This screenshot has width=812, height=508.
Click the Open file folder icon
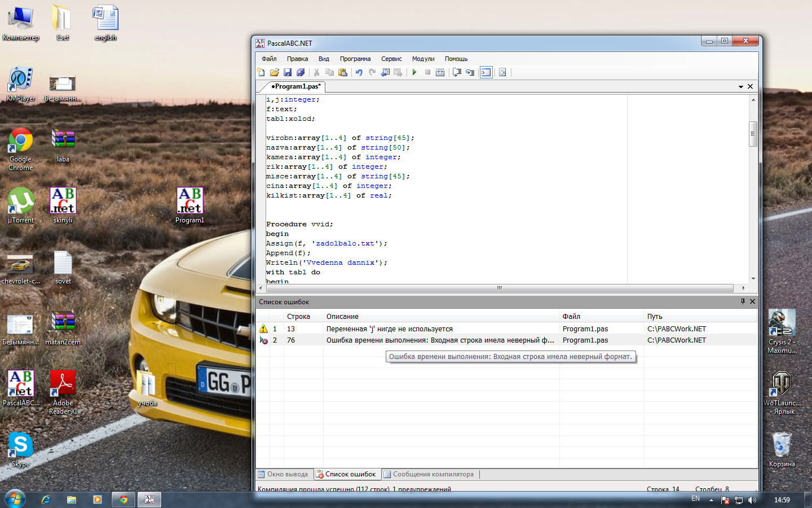click(275, 72)
